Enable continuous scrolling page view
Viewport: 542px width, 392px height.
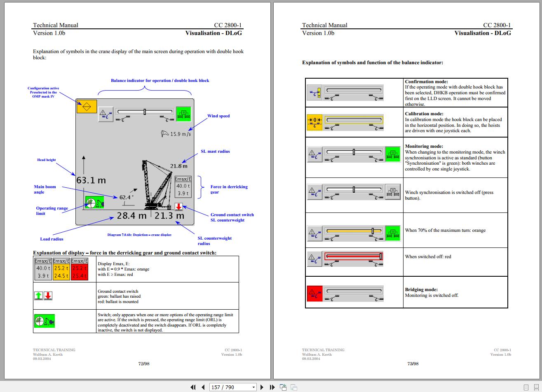(536, 387)
